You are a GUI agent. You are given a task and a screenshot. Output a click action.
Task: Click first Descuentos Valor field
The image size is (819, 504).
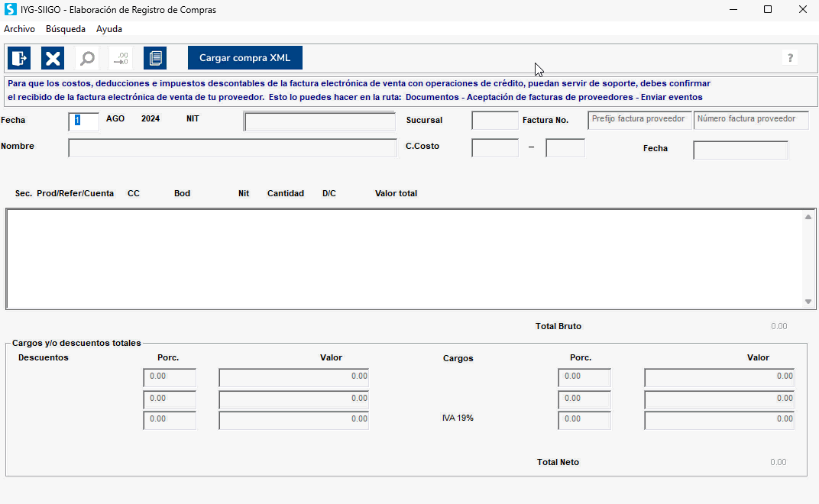click(294, 377)
